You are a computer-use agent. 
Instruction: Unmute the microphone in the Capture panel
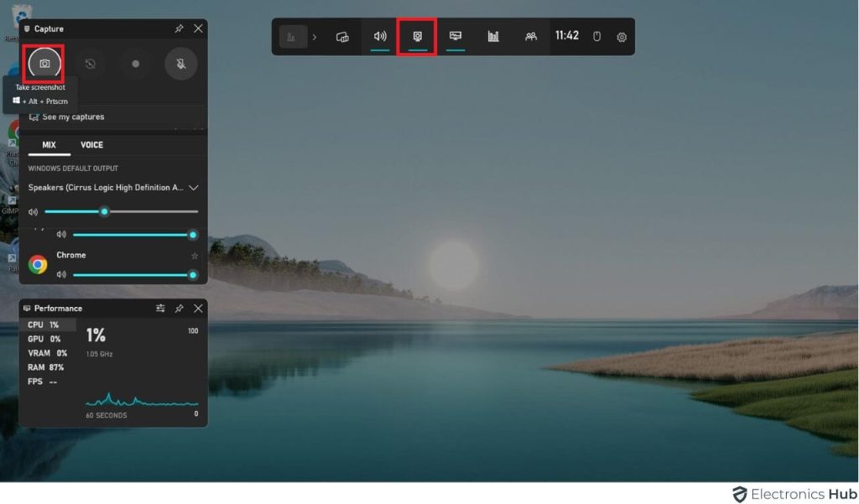pyautogui.click(x=181, y=64)
